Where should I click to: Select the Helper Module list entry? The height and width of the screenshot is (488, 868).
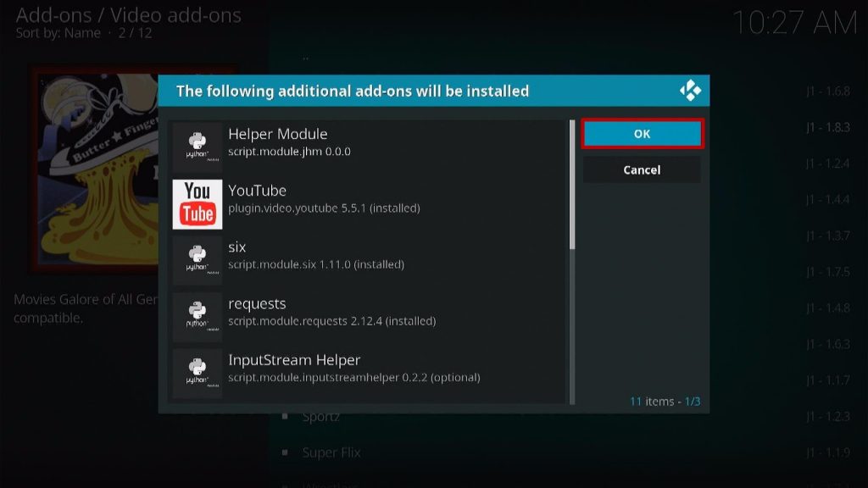(x=368, y=147)
